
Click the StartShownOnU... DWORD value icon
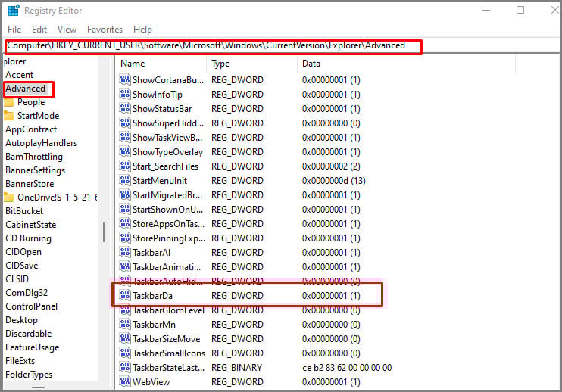(x=125, y=209)
